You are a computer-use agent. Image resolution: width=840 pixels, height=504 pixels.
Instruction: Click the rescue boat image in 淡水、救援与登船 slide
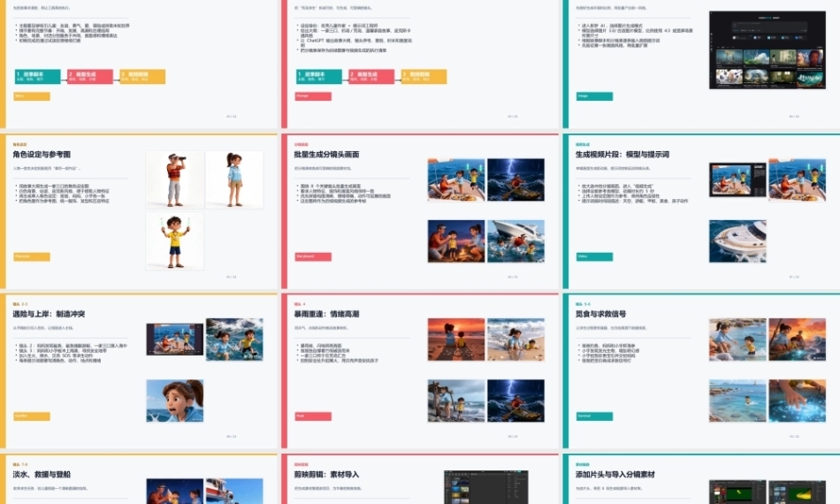tap(234, 491)
